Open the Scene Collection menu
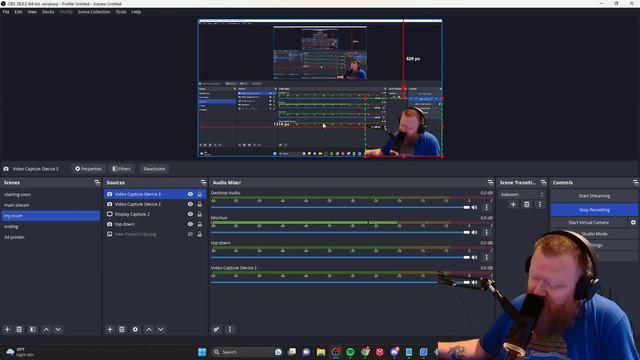This screenshot has width=640, height=360. point(94,12)
